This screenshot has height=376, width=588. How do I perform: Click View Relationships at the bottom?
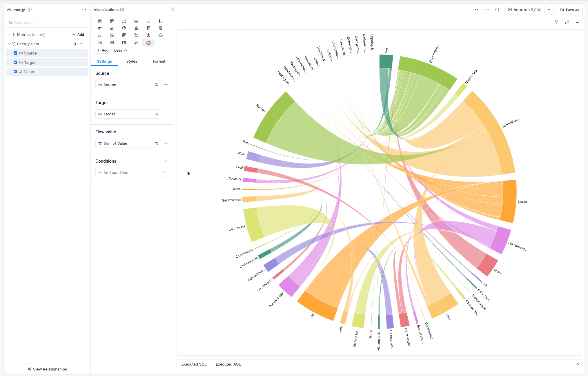click(47, 369)
